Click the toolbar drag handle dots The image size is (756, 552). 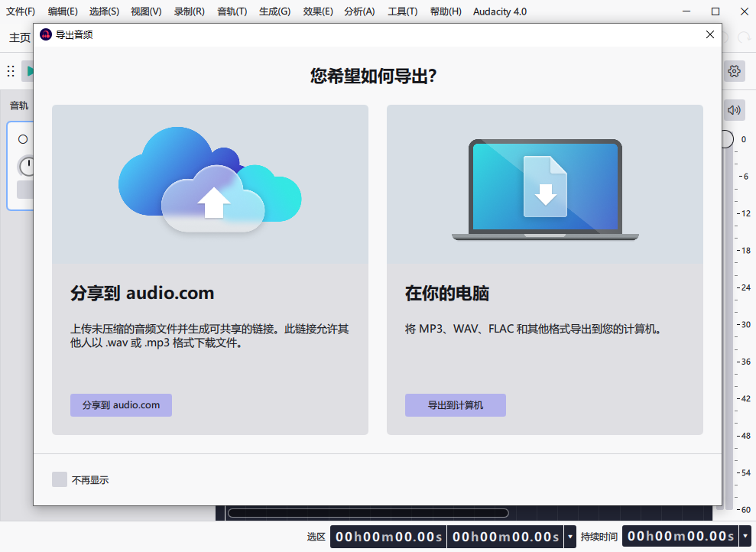click(11, 71)
